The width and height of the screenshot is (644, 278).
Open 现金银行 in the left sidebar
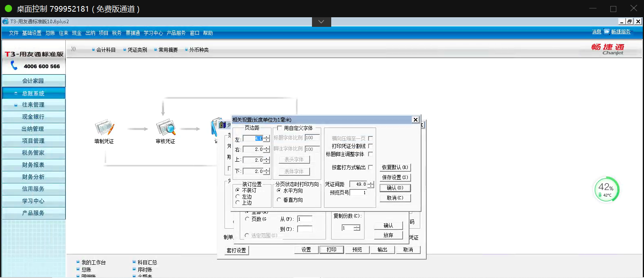(33, 117)
